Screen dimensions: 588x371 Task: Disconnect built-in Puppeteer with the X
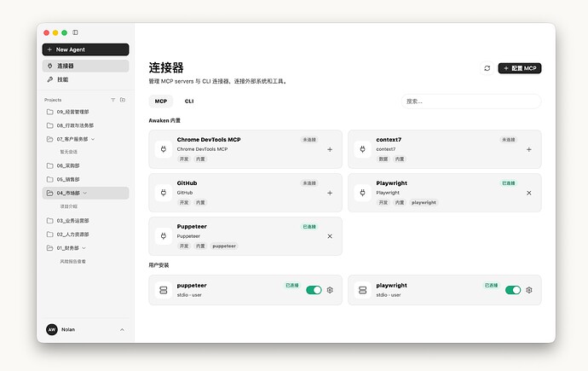(330, 236)
